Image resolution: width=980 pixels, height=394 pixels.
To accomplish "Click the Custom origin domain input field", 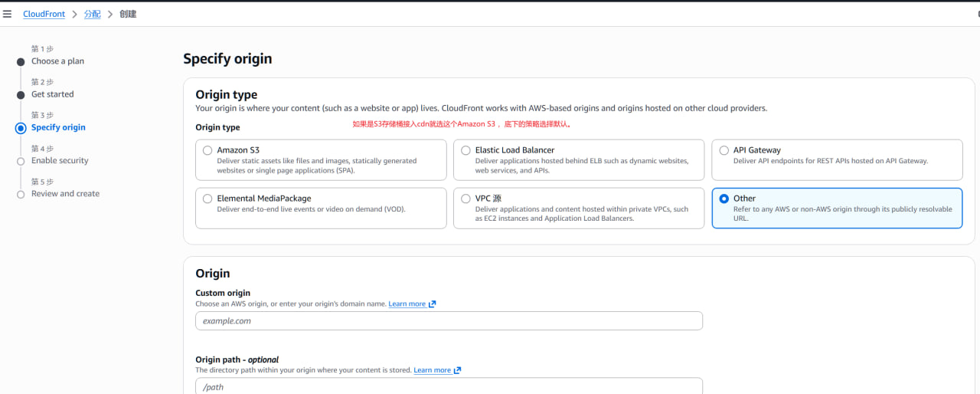I will 449,321.
